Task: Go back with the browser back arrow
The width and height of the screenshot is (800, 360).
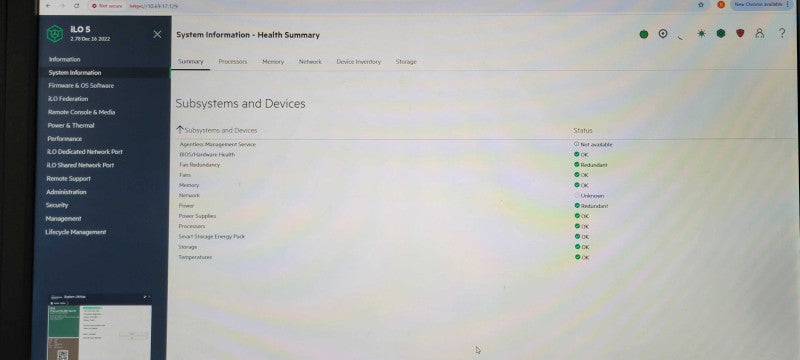Action: coord(48,6)
